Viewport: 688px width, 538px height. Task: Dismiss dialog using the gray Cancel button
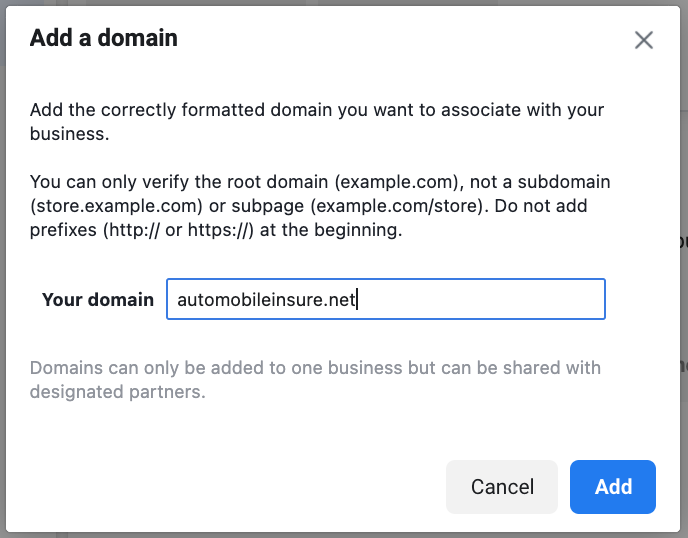pos(502,487)
